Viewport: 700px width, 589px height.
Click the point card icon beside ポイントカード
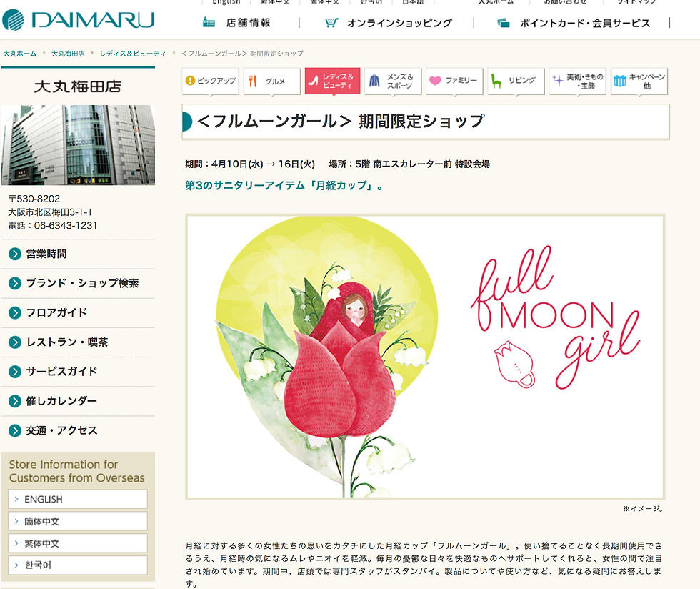point(503,23)
